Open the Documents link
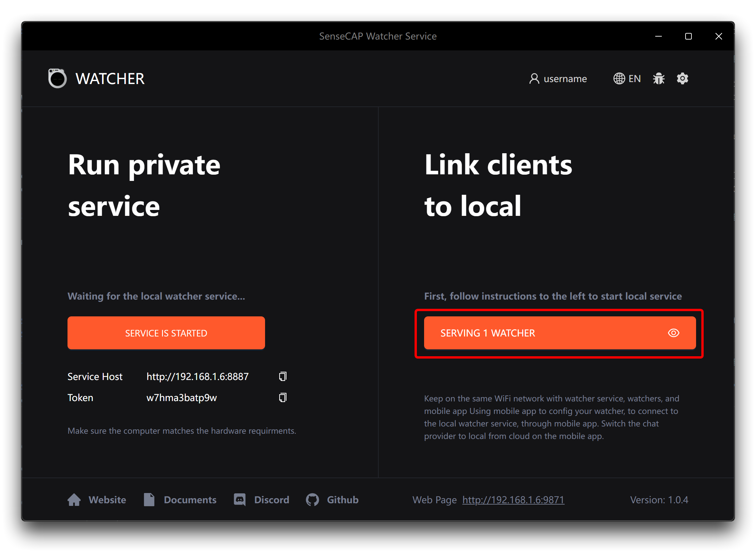 [x=190, y=500]
